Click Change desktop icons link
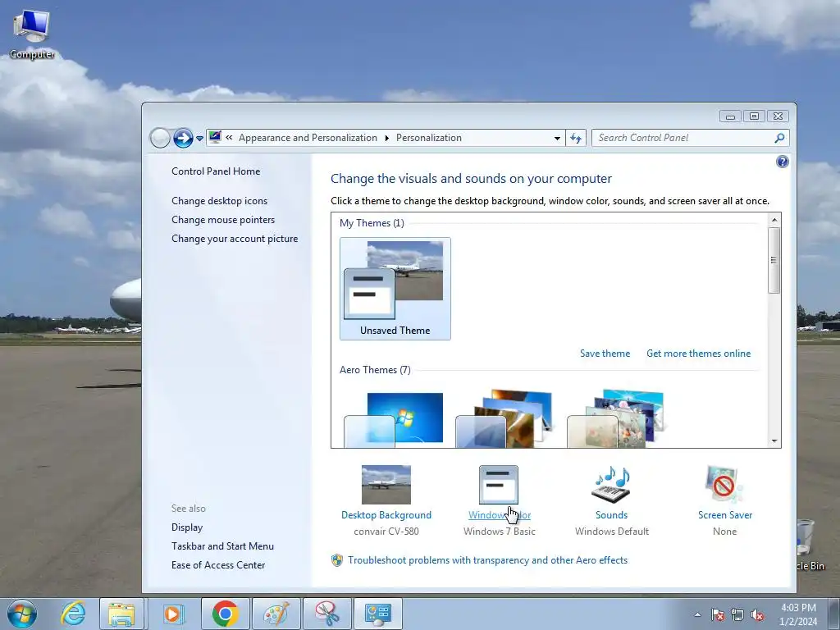The height and width of the screenshot is (630, 840). tap(219, 201)
